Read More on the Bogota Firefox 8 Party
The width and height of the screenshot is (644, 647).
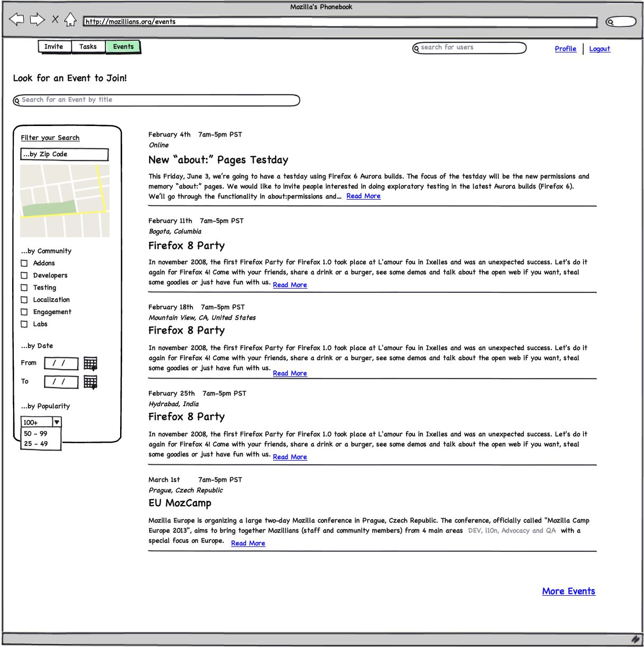coord(290,285)
